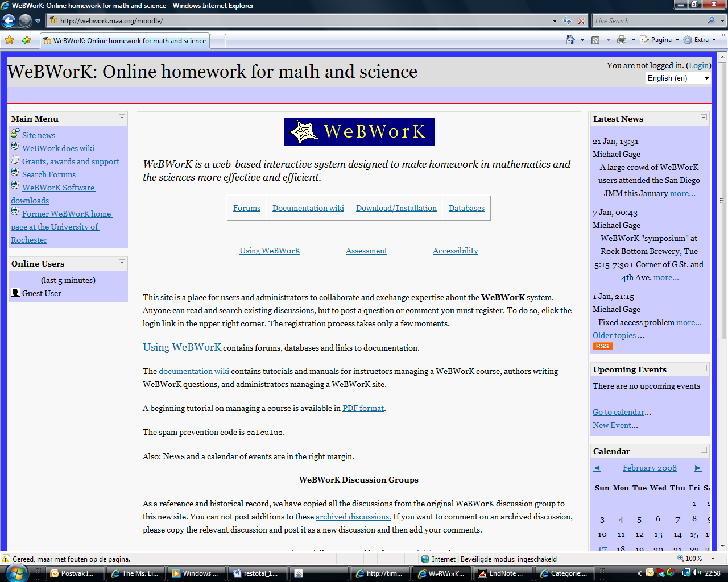Collapse the Main Menu block

[x=122, y=118]
